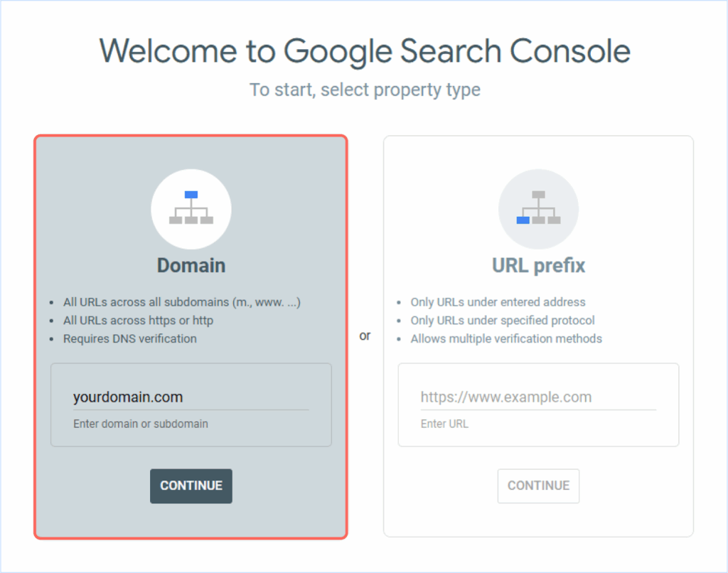Click 'Requires DNS verification' bullet text
This screenshot has height=573, width=728.
tap(130, 338)
